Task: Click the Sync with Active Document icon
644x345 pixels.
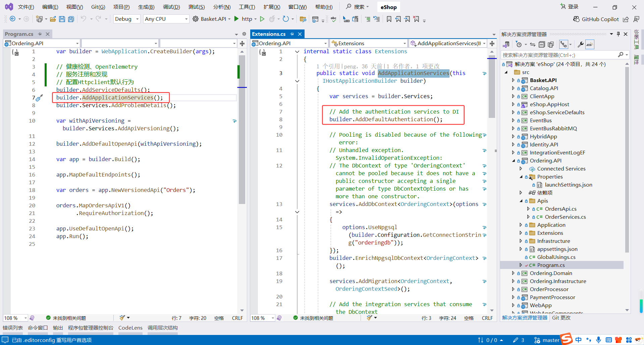Action: (533, 45)
